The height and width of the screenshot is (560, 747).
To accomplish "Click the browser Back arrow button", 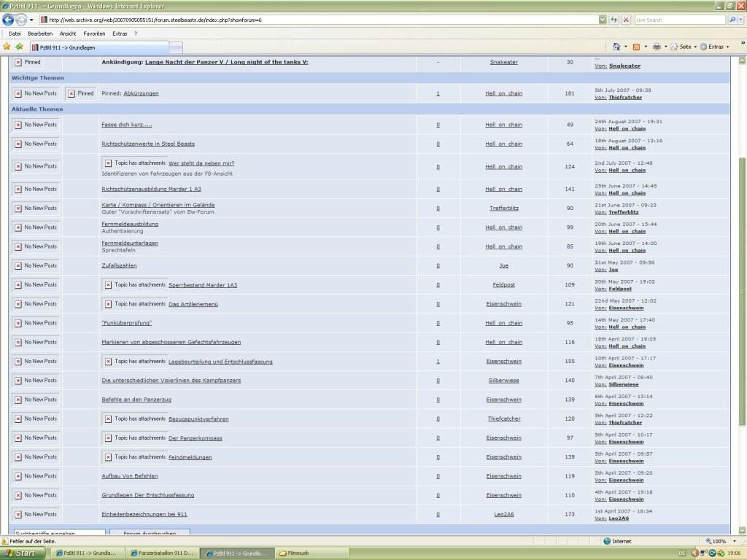I will pyautogui.click(x=9, y=20).
